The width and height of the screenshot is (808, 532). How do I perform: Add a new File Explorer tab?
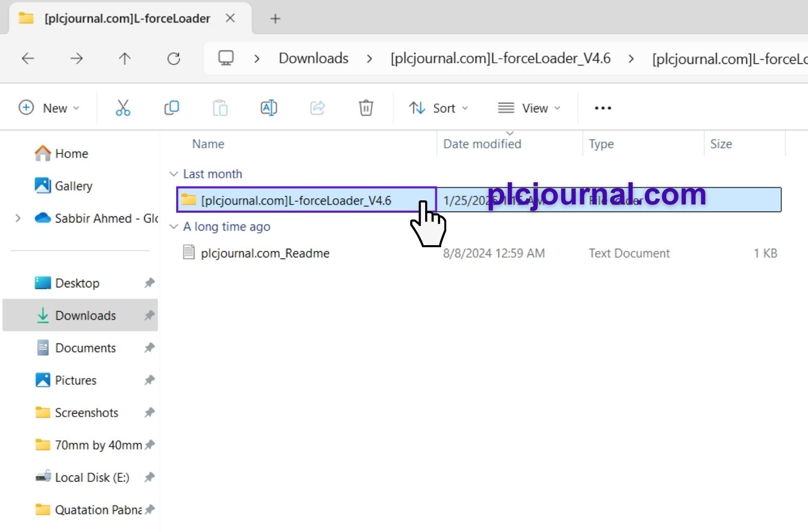(275, 19)
